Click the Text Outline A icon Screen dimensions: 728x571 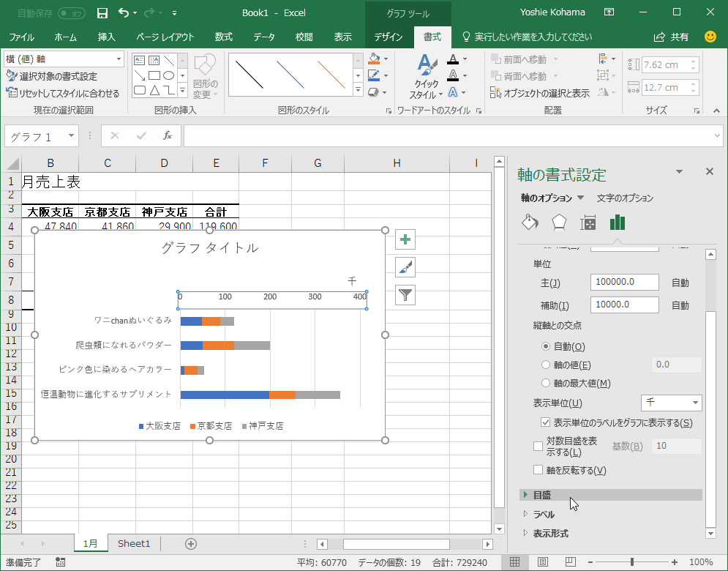click(453, 75)
